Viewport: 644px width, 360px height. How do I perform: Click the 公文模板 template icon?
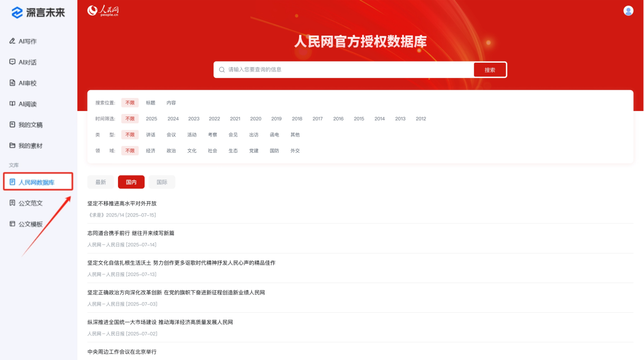(x=13, y=224)
